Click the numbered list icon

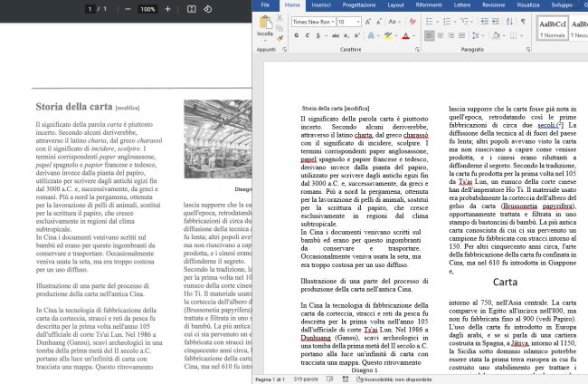447,22
